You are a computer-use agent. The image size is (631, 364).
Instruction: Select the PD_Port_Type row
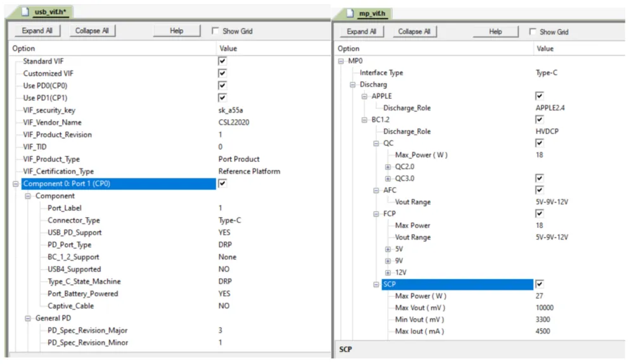169,244
